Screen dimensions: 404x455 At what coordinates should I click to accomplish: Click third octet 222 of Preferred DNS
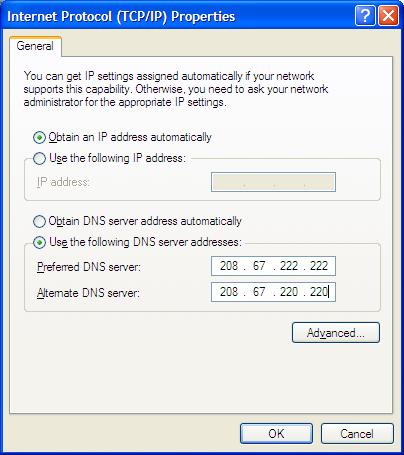pos(289,266)
